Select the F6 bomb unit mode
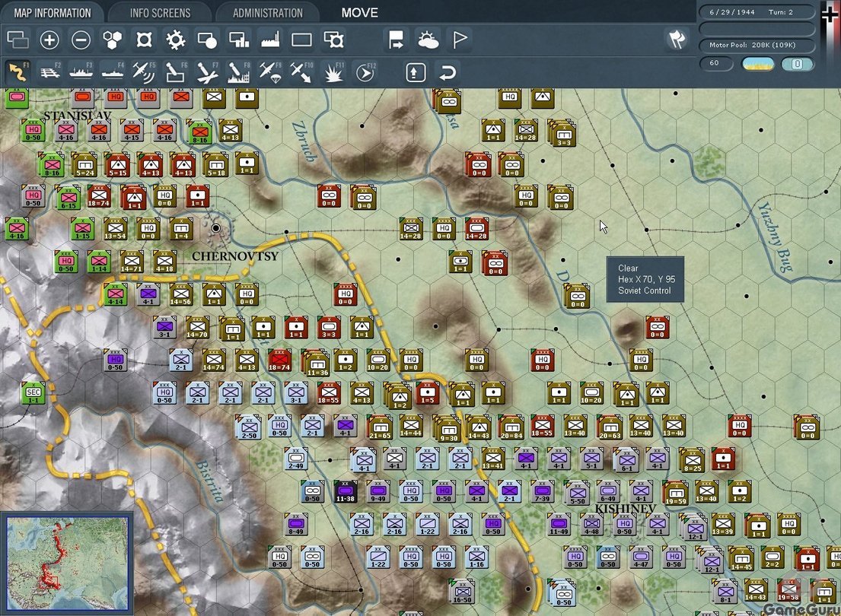Screen dimensions: 841x616 [x=175, y=71]
